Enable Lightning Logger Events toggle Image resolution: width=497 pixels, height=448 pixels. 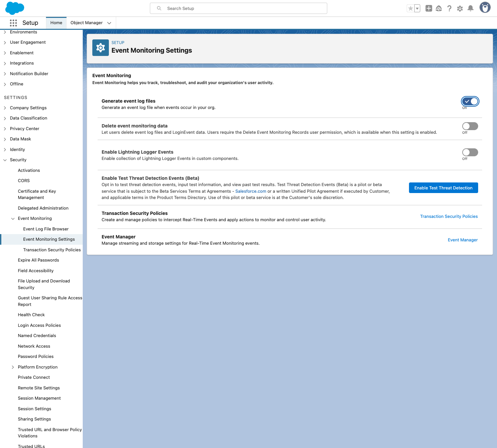[x=470, y=152]
